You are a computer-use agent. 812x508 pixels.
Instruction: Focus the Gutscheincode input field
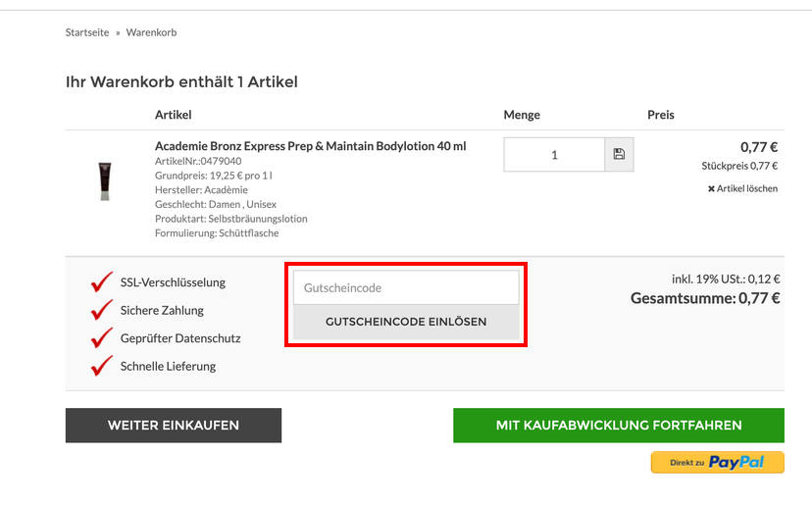(406, 287)
